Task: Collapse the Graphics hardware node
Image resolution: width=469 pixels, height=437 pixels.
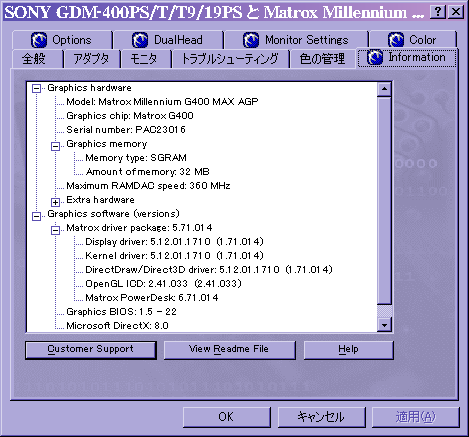Action: [x=36, y=88]
